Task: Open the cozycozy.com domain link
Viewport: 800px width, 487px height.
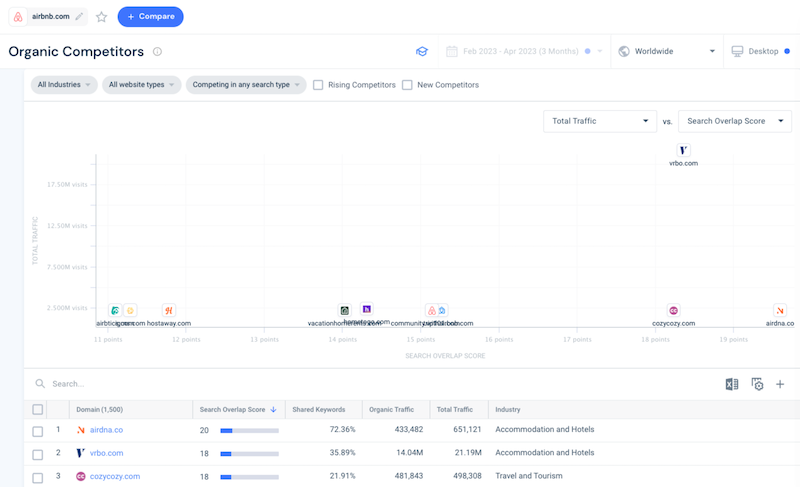Action: (x=115, y=476)
